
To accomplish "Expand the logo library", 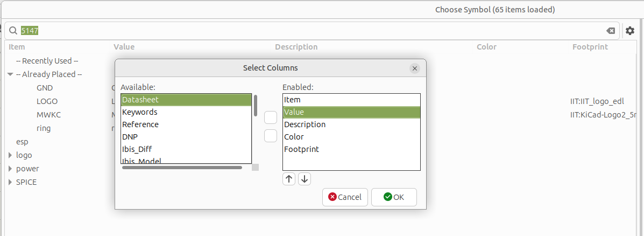I will point(10,155).
